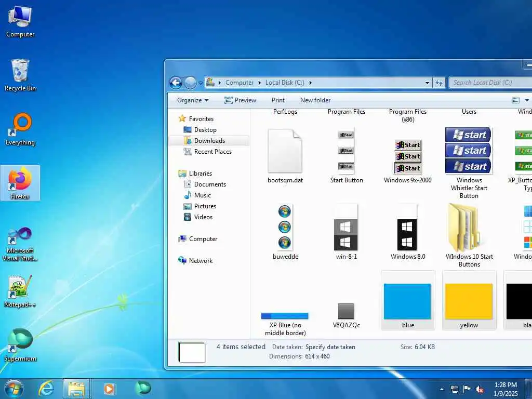Select Downloads in the navigation pane
Image resolution: width=532 pixels, height=399 pixels.
209,140
